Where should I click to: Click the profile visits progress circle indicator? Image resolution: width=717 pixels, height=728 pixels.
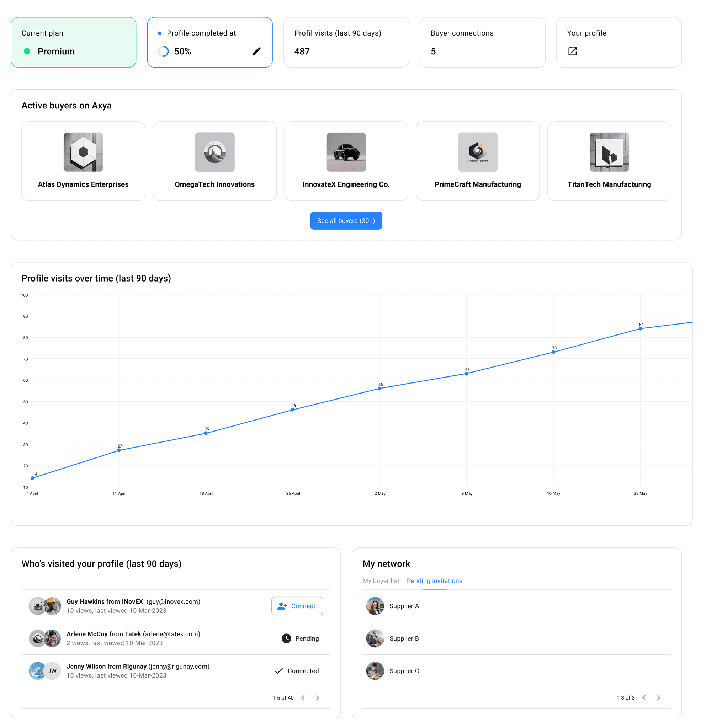(164, 51)
